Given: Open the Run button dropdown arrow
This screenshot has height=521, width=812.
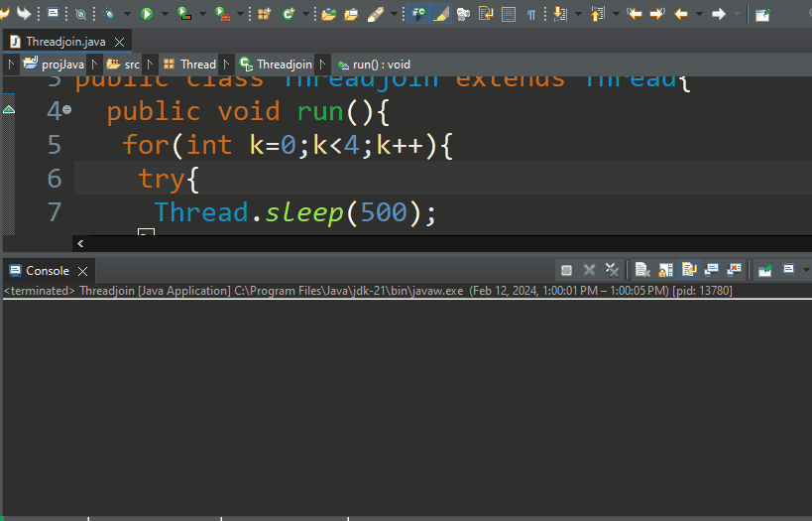Looking at the screenshot, I should coord(164,14).
